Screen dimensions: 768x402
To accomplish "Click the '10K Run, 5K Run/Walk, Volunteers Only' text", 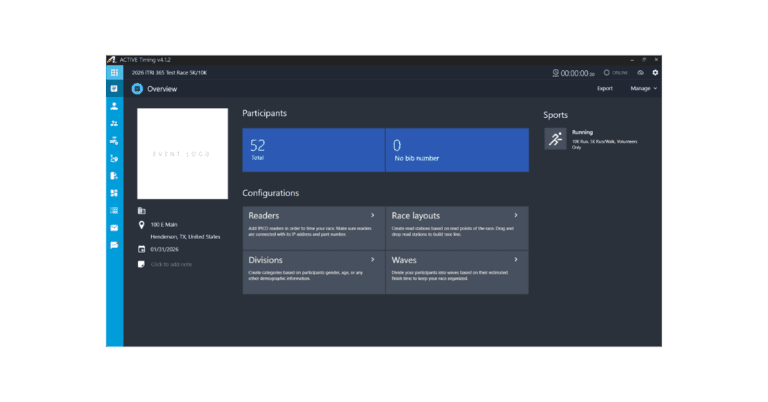I will click(604, 144).
